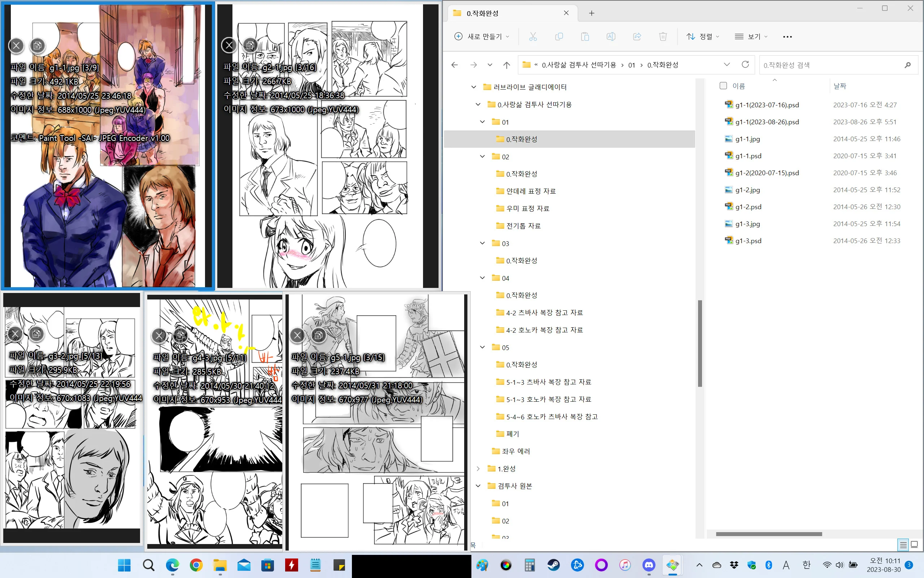Collapse the 01 folder chevron under 선따기용
The image size is (924, 578).
483,122
